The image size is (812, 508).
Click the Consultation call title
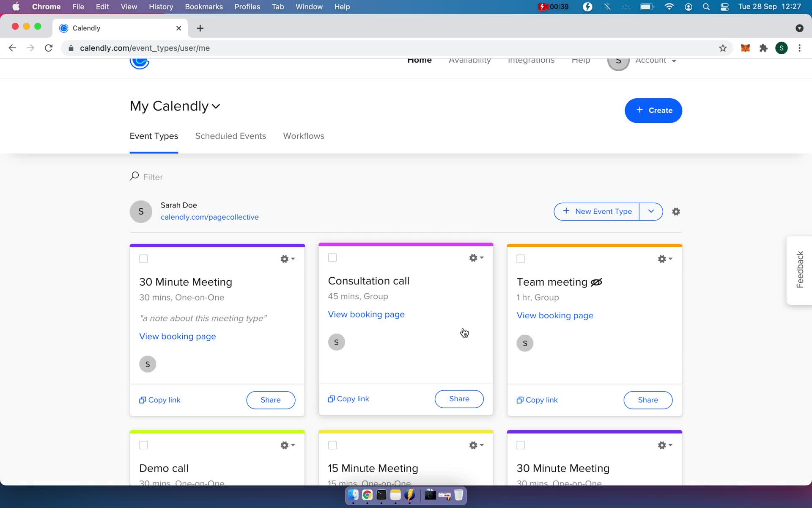pos(368,281)
